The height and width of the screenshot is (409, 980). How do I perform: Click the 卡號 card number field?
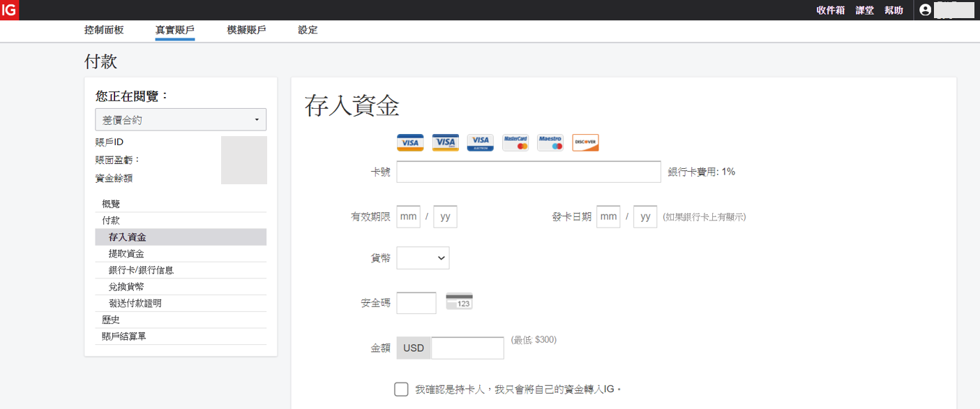coord(529,172)
